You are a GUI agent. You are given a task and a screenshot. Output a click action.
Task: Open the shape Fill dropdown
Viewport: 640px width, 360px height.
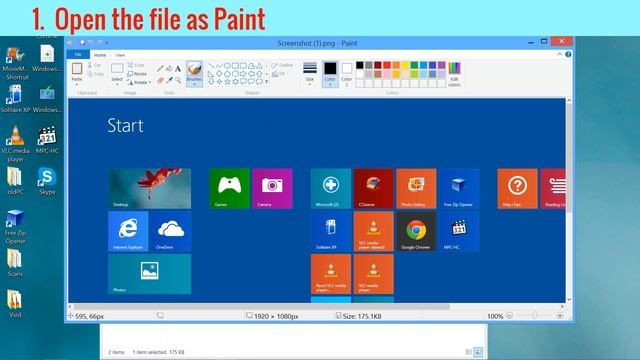point(279,74)
